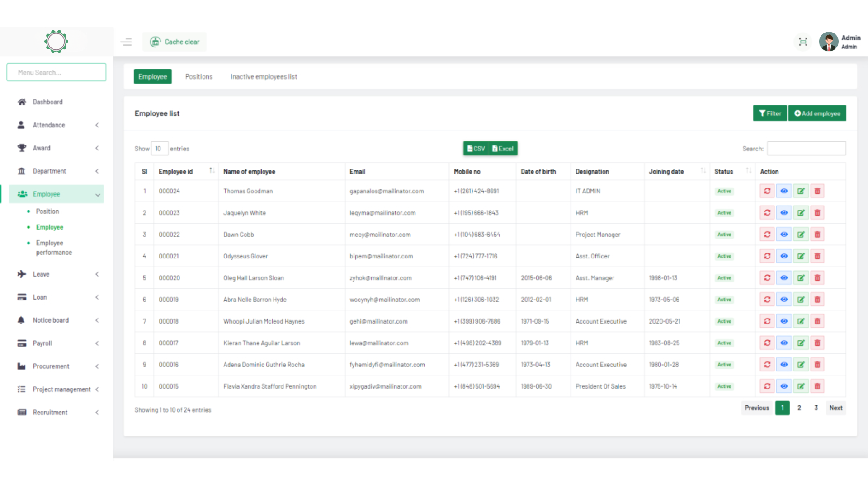Click the delete icon for Flavia Xandra
868x488 pixels.
point(817,386)
